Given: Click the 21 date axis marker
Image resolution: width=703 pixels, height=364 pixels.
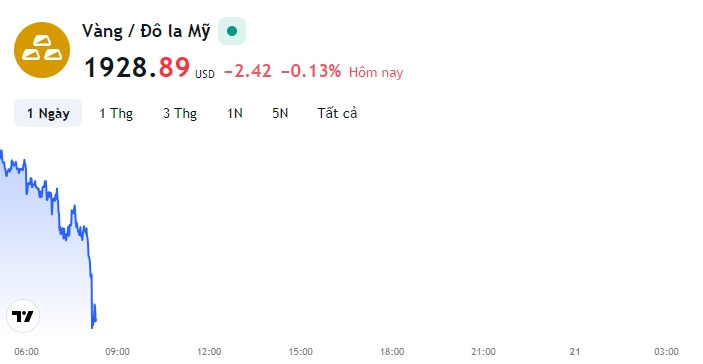Looking at the screenshot, I should pos(575,352).
